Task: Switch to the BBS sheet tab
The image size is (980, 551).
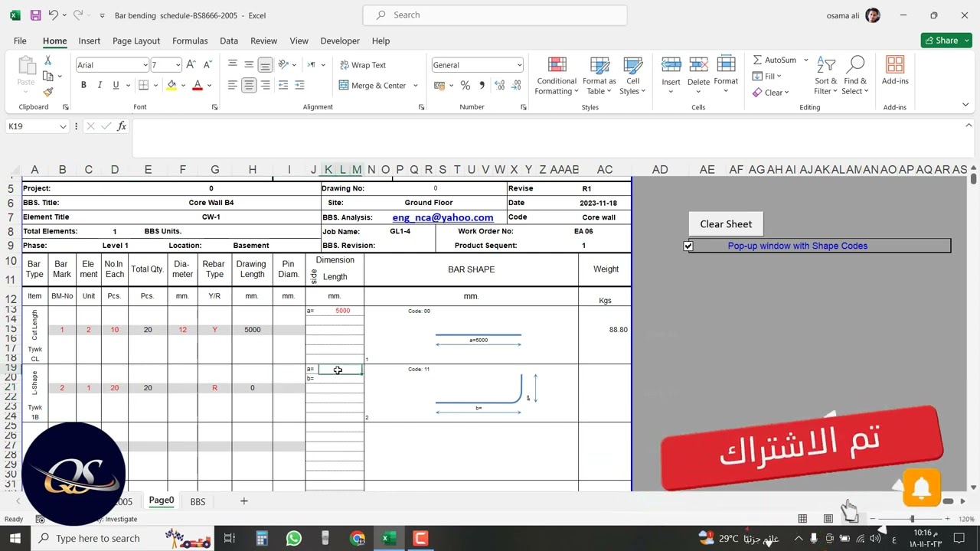Action: 198,502
